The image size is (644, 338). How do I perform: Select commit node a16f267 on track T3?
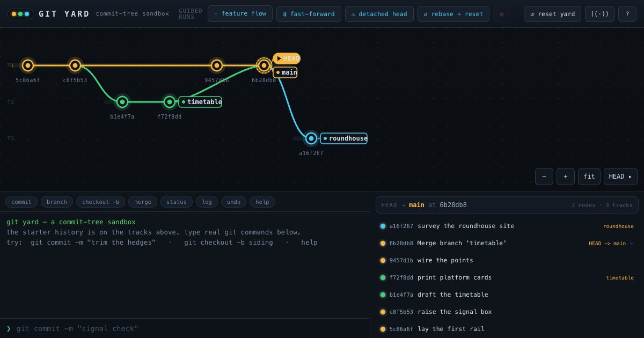[311, 138]
